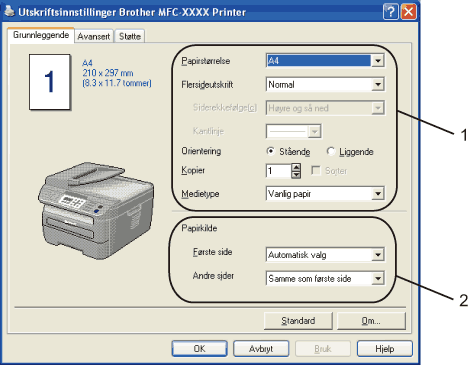
Task: Click the title bar help question mark icon
Action: 390,12
